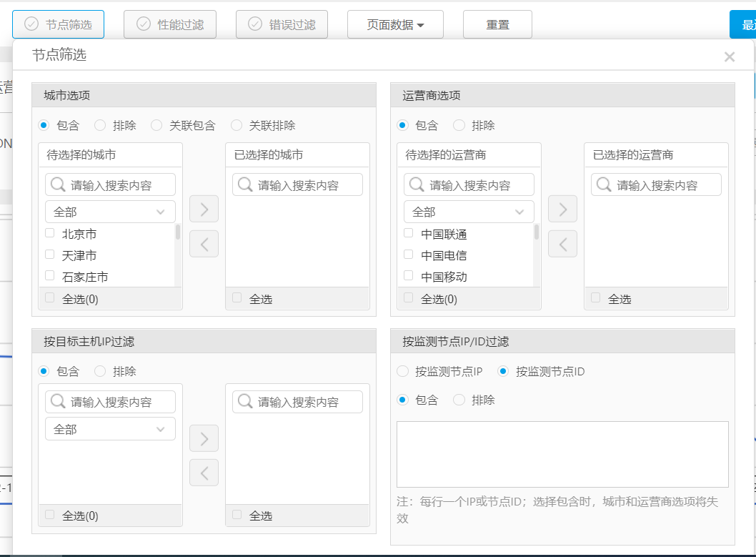Open the 错误过滤 filter tab
This screenshot has height=557, width=756.
pyautogui.click(x=282, y=24)
